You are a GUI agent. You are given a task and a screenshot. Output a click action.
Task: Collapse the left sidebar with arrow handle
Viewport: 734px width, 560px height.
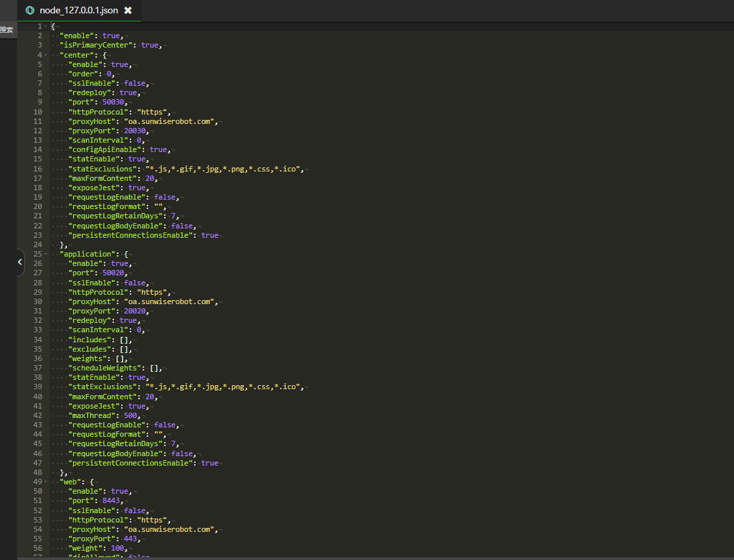(19, 262)
